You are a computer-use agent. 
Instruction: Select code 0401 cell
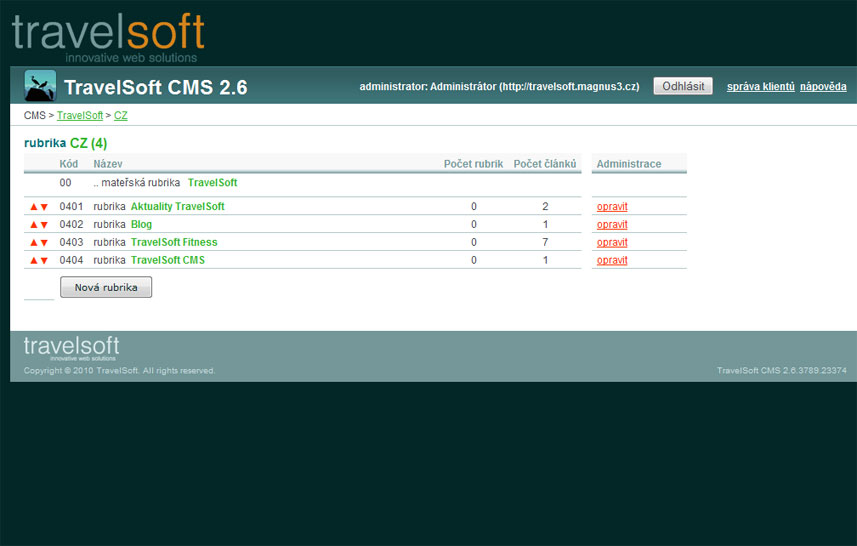pos(72,207)
